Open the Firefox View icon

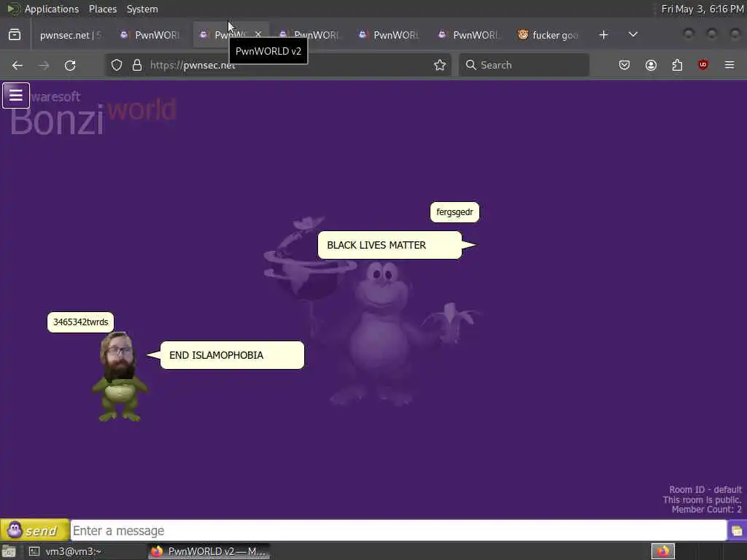point(15,35)
